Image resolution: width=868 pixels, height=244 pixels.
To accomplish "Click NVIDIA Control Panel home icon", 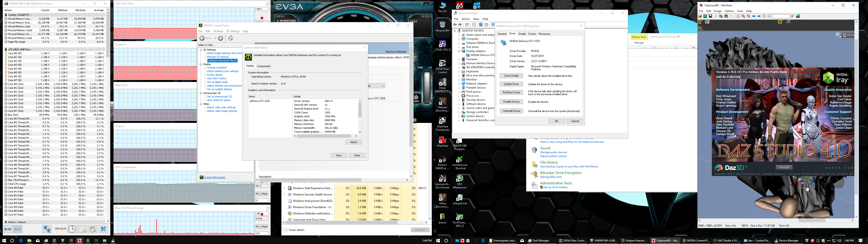I will click(x=231, y=38).
